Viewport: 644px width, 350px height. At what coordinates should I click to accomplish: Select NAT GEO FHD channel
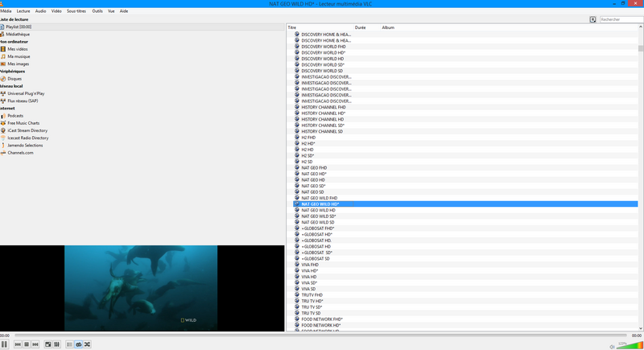pos(314,168)
